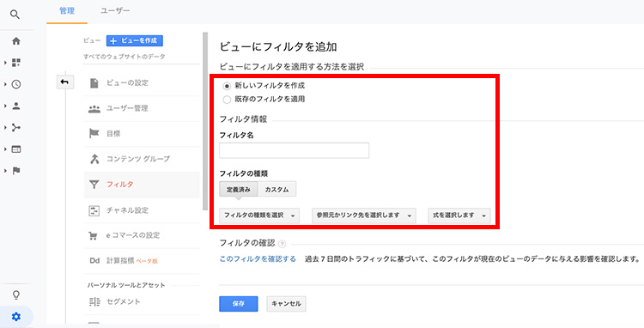Open the search icon in left sidebar
Viewport: 644px width, 328px height.
click(15, 15)
